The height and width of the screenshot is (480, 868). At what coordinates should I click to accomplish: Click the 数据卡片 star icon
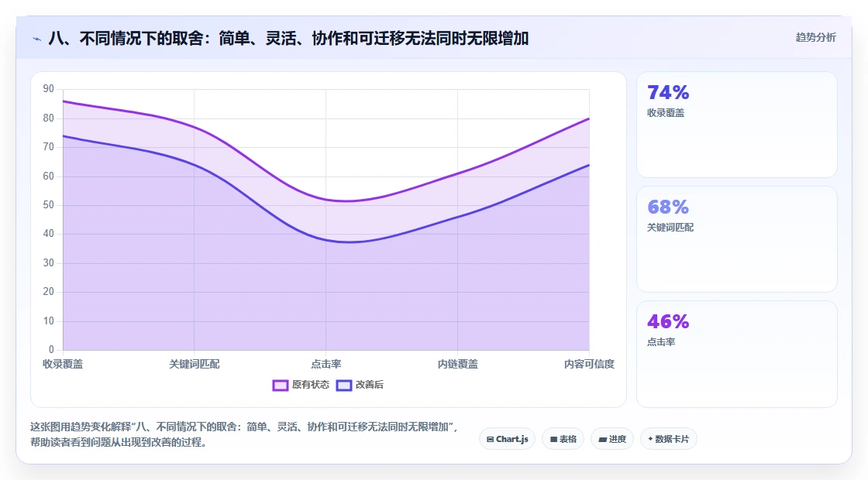[x=650, y=439]
